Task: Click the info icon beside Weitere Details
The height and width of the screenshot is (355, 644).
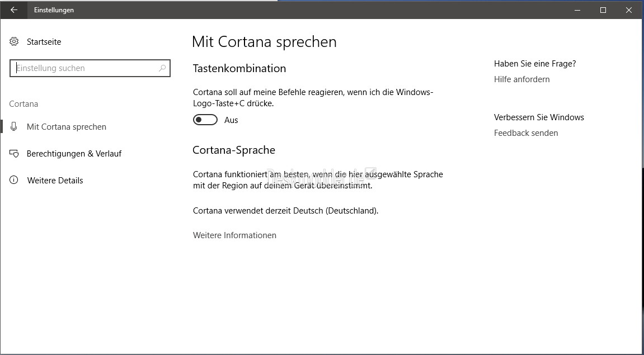Action: tap(14, 180)
